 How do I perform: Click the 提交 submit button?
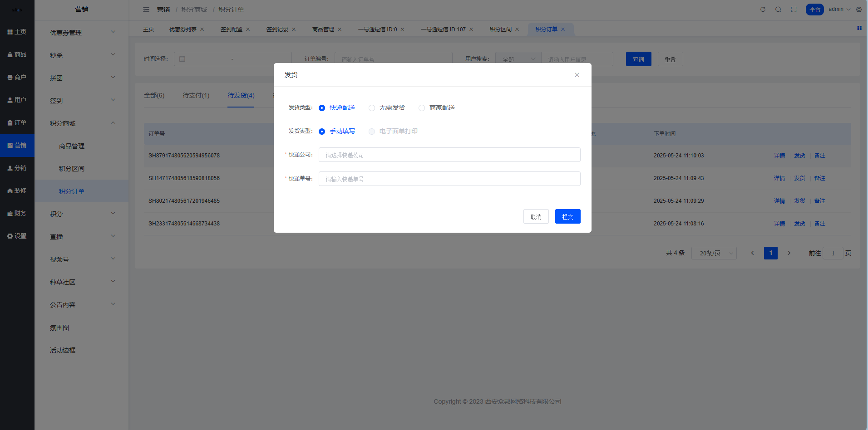(x=567, y=216)
